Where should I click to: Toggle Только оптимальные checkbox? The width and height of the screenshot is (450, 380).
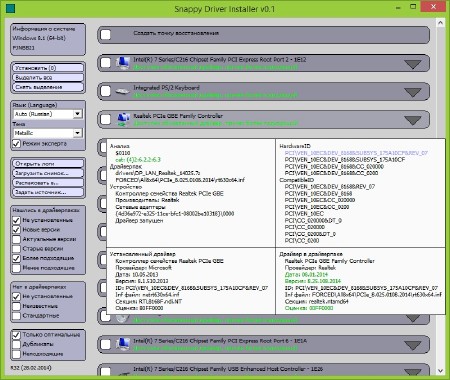[16, 335]
